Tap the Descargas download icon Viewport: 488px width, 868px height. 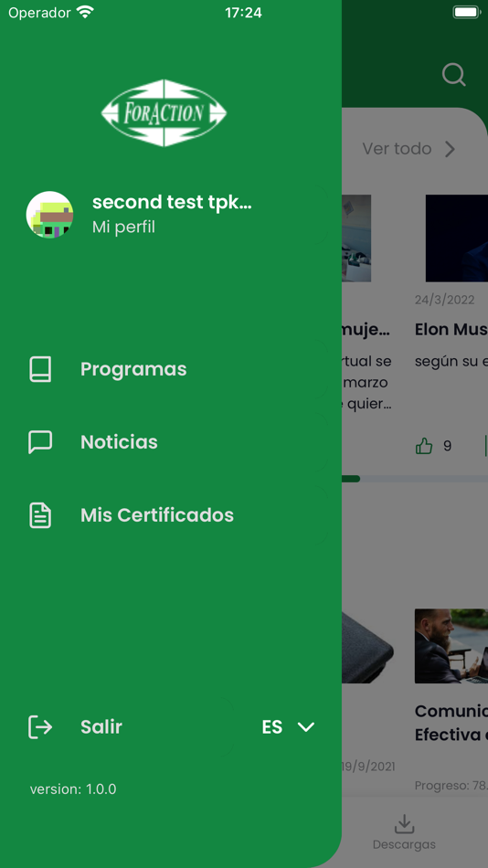pos(404,824)
